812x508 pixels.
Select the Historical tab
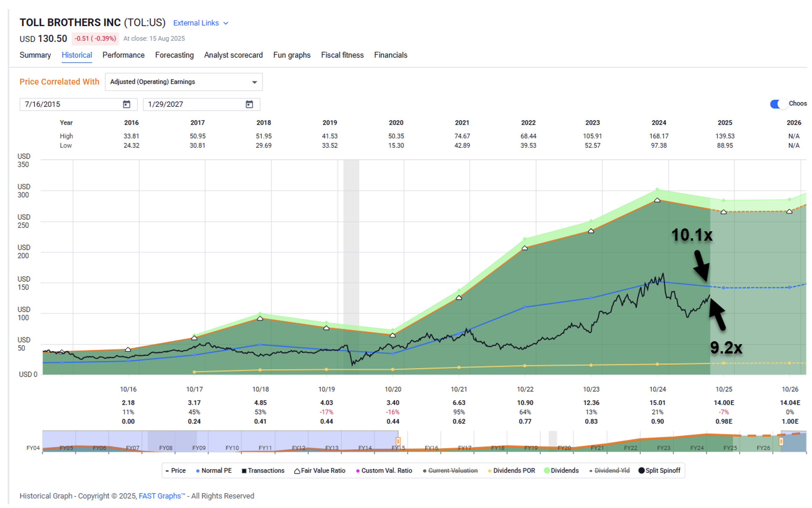[x=76, y=55]
